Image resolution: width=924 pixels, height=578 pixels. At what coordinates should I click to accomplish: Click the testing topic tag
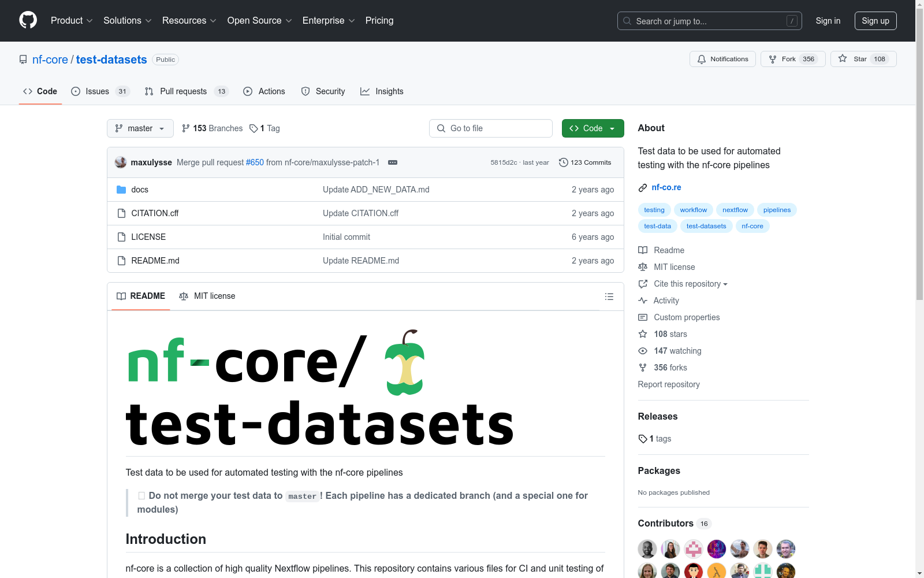click(654, 210)
